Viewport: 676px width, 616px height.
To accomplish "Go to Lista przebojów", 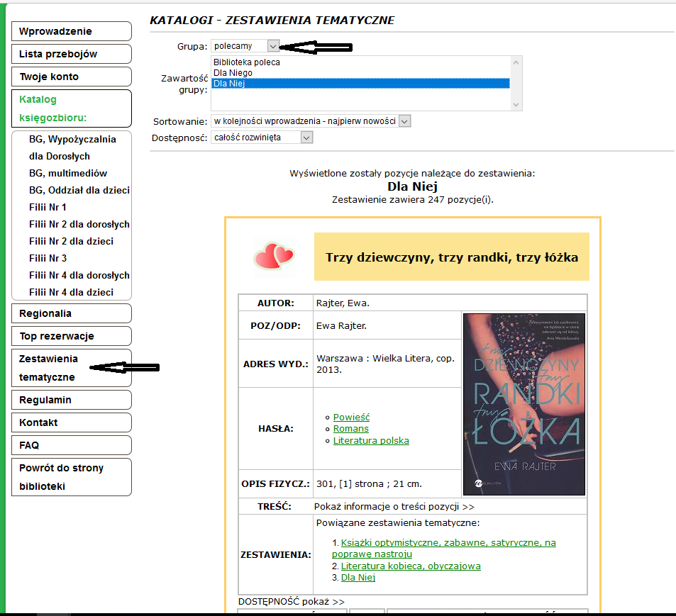I will (72, 54).
